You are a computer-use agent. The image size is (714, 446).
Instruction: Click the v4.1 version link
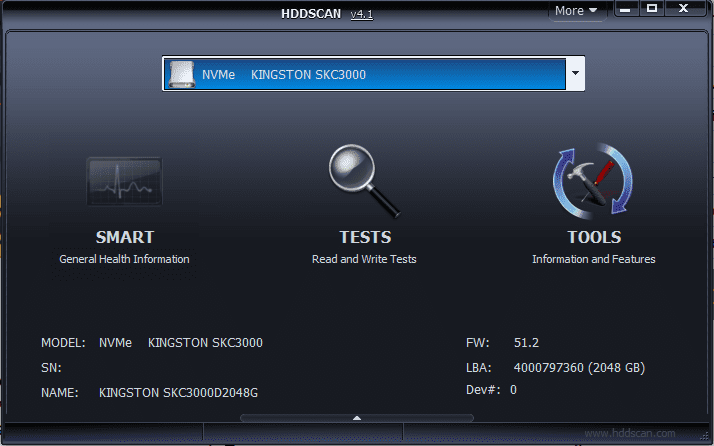click(x=362, y=14)
